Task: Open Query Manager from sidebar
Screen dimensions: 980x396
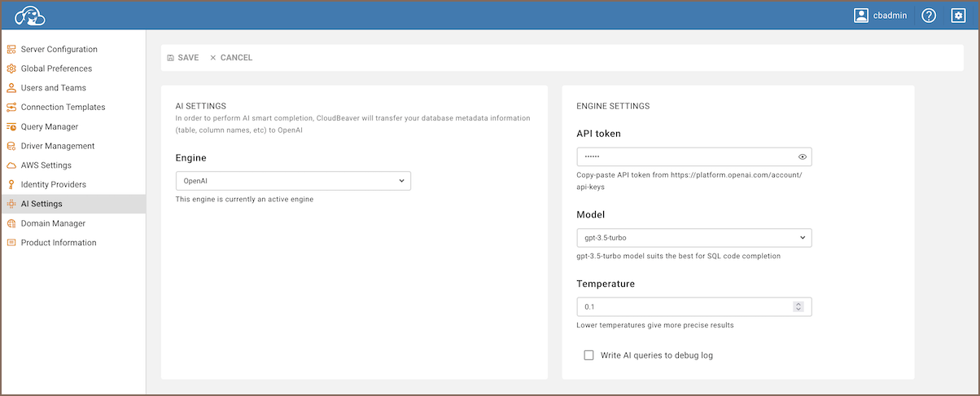Action: tap(50, 127)
